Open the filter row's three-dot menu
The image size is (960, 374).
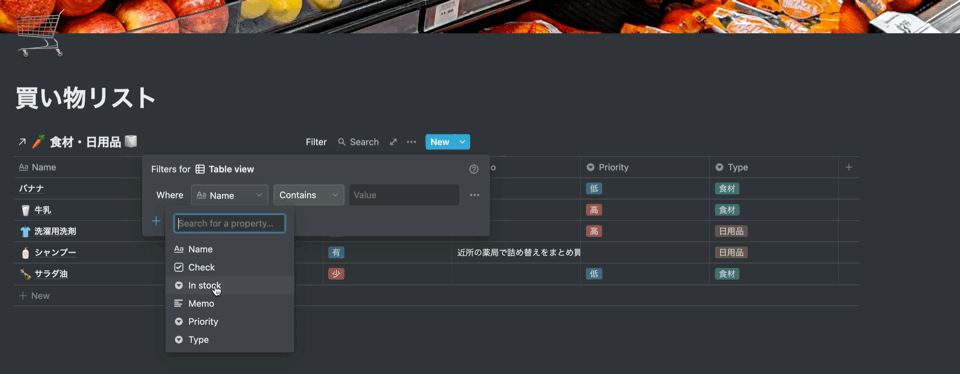(x=474, y=195)
